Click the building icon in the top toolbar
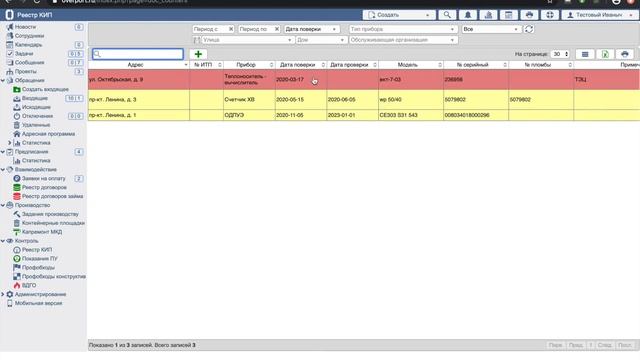 click(488, 15)
